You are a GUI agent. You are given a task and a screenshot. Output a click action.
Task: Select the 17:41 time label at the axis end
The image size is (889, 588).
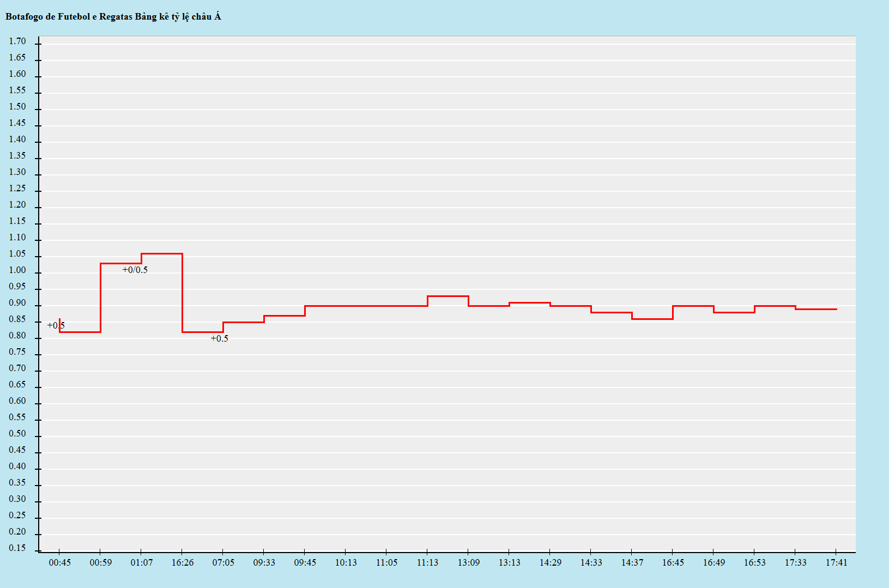tap(836, 562)
